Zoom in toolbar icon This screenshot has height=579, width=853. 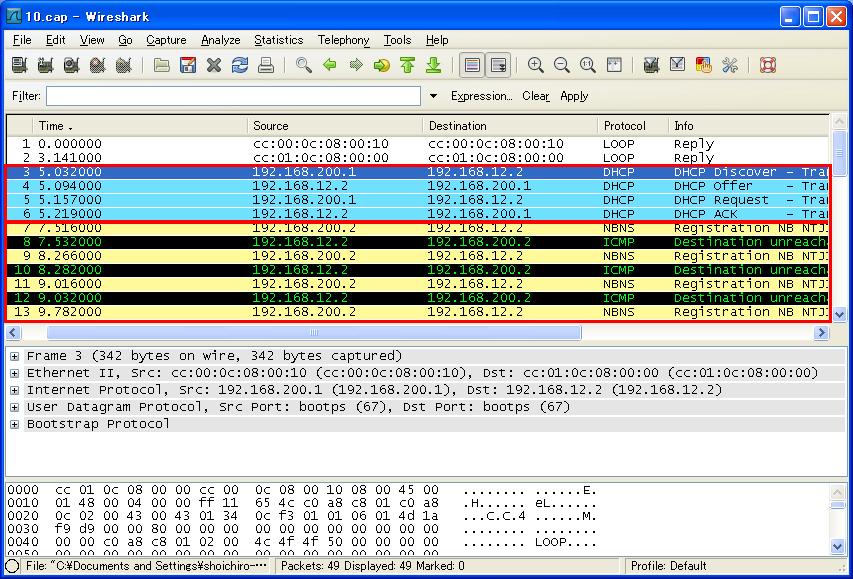pos(536,65)
